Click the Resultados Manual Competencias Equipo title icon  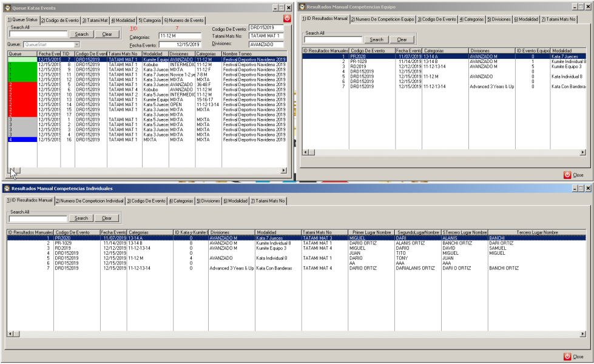click(302, 7)
